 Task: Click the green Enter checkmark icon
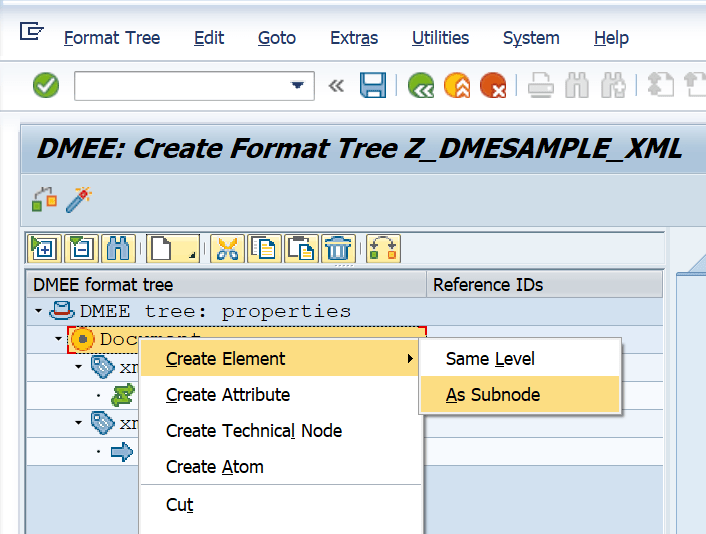click(x=45, y=85)
